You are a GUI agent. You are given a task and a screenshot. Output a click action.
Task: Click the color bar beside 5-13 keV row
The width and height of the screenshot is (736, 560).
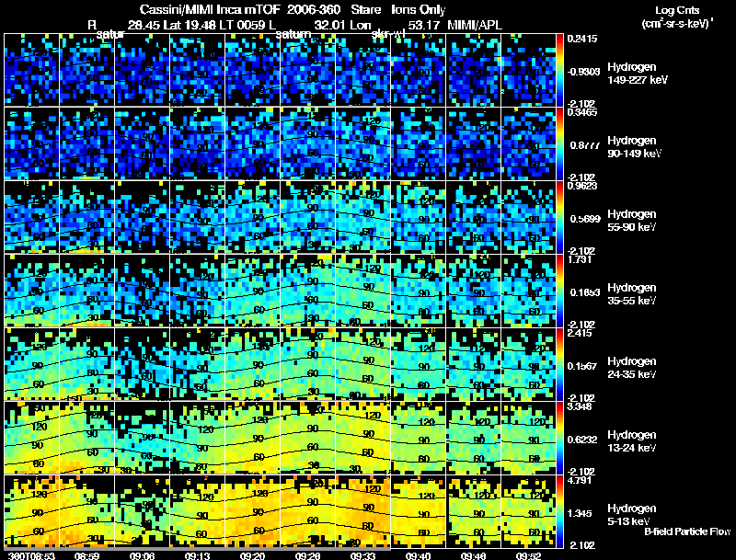click(x=559, y=511)
